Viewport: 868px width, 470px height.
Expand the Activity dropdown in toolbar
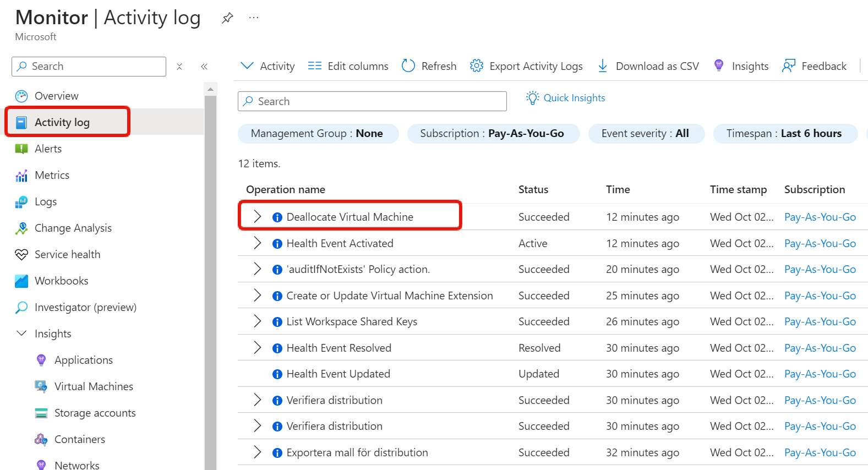[x=268, y=66]
